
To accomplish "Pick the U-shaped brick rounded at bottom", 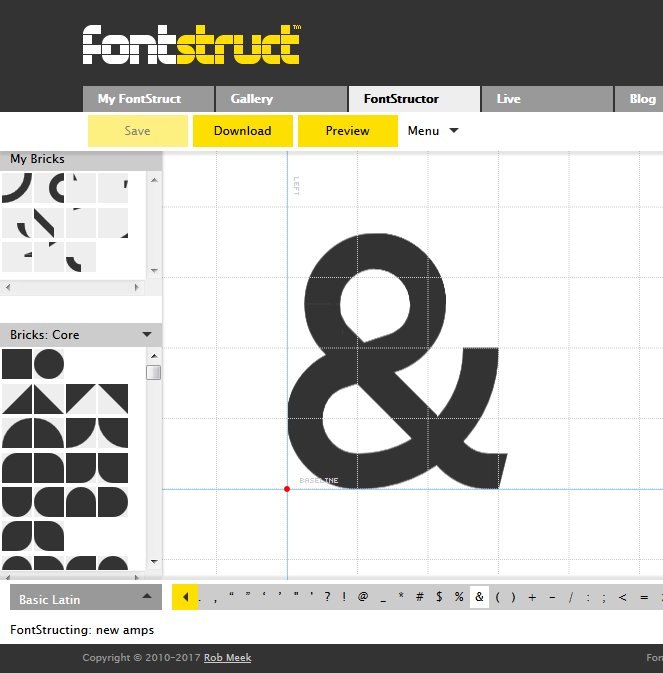I will pyautogui.click(x=17, y=502).
